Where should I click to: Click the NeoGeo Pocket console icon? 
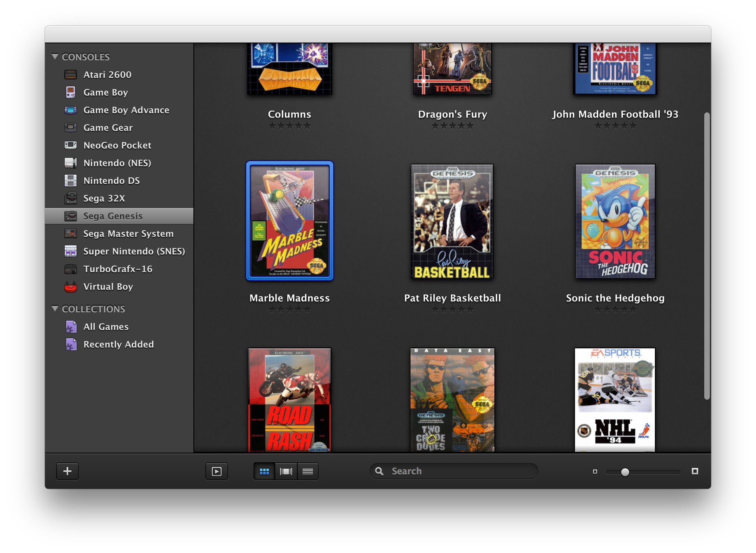click(x=71, y=145)
